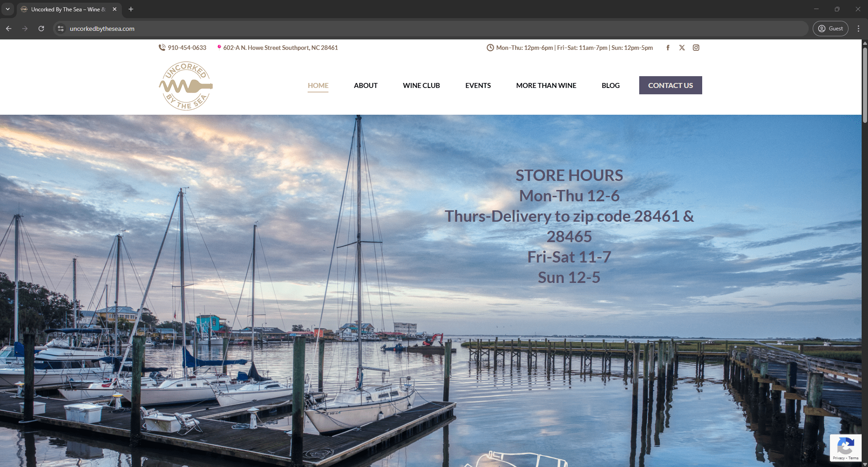Click the STORE HOURS heading text
868x467 pixels.
coord(569,175)
